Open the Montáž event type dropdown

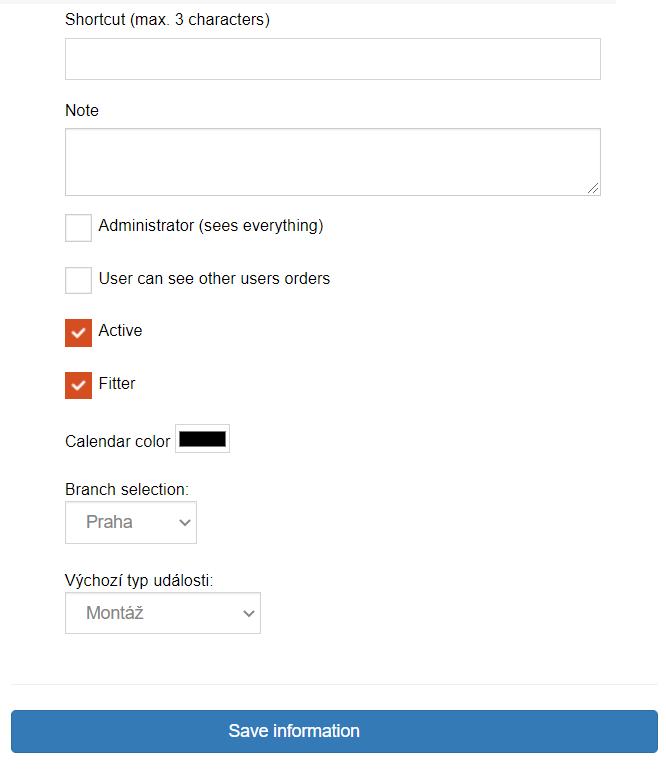point(163,613)
